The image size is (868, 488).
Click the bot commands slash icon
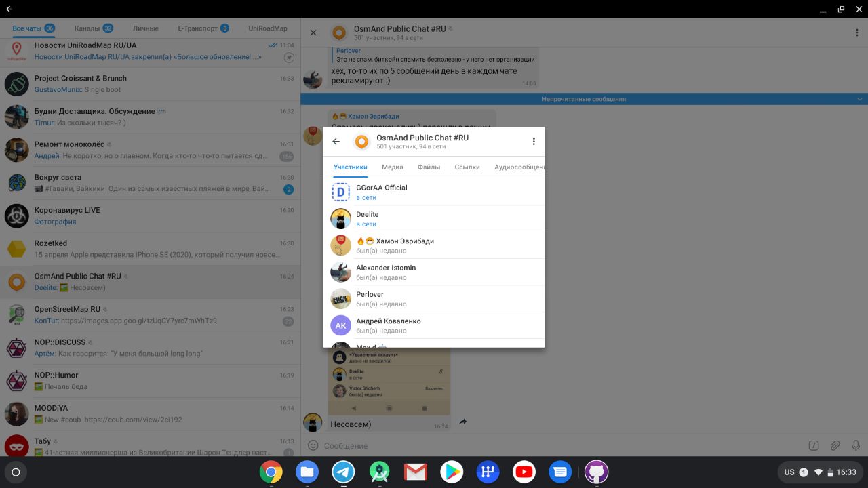pyautogui.click(x=814, y=445)
